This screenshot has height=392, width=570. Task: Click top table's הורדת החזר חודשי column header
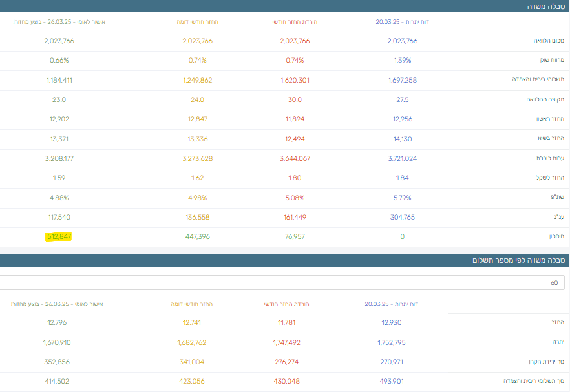(x=295, y=22)
